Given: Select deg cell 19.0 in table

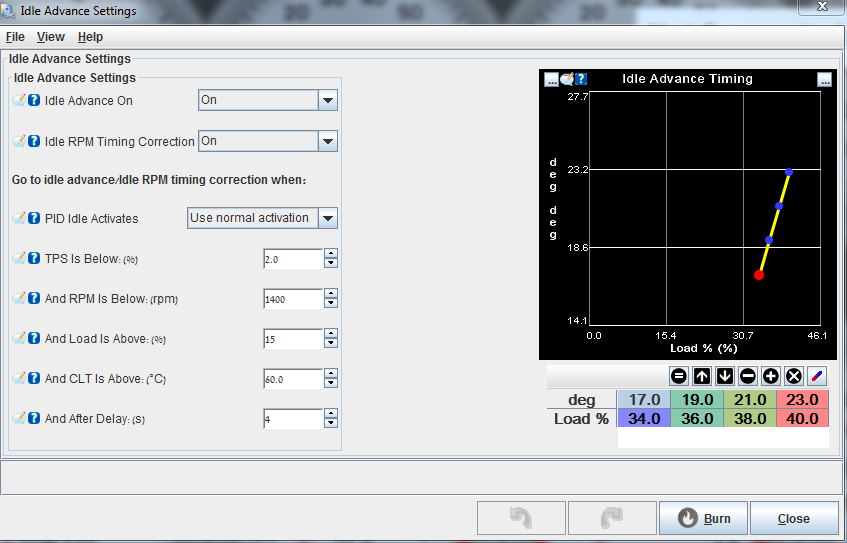Looking at the screenshot, I should [697, 399].
